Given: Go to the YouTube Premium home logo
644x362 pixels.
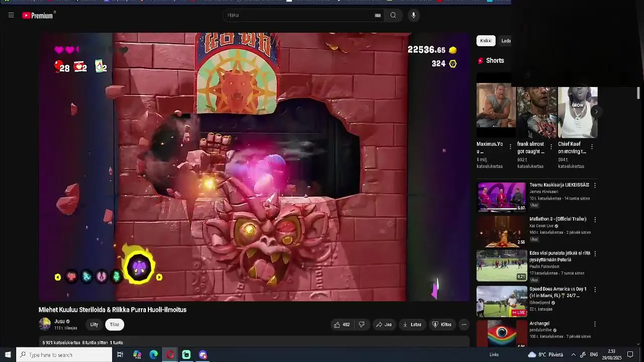Looking at the screenshot, I should click(x=38, y=16).
